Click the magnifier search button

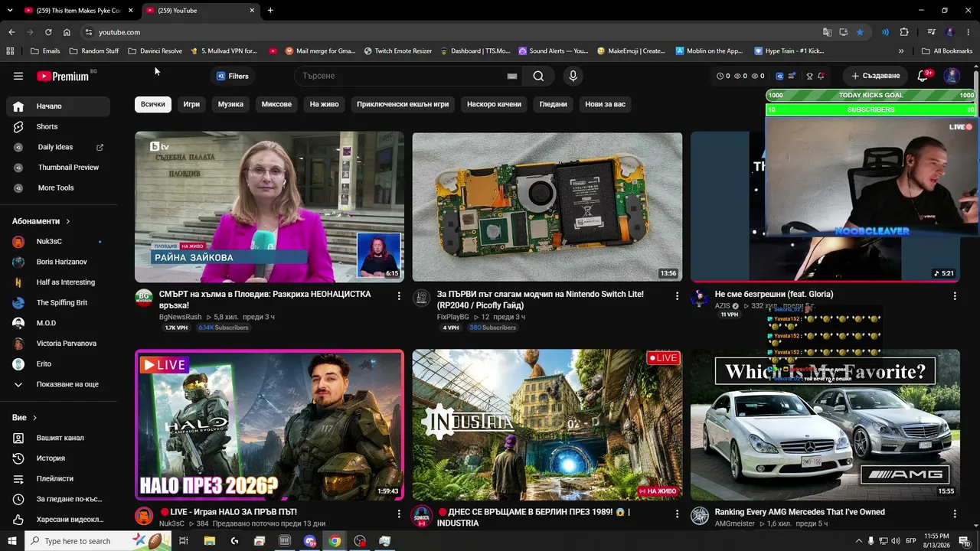(538, 76)
